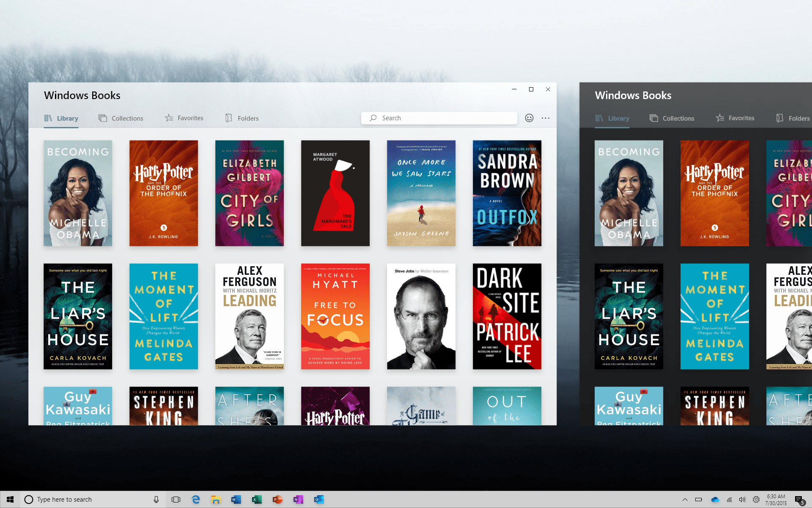Expand hidden system tray icons chevron

(x=685, y=500)
